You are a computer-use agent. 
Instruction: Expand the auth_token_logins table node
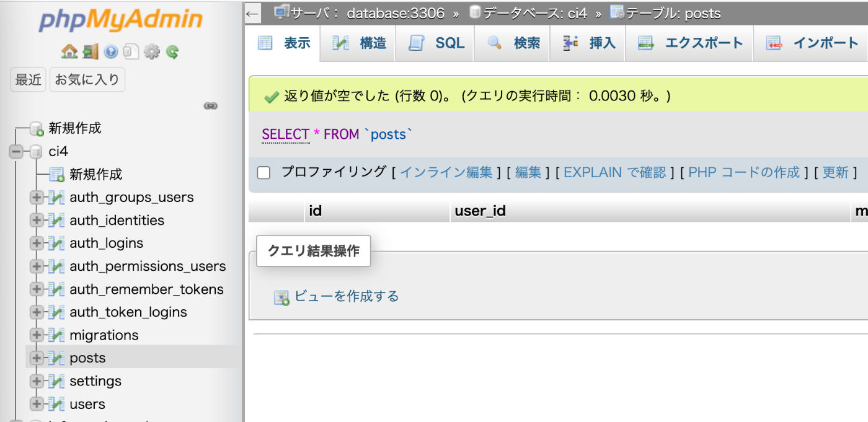(37, 312)
